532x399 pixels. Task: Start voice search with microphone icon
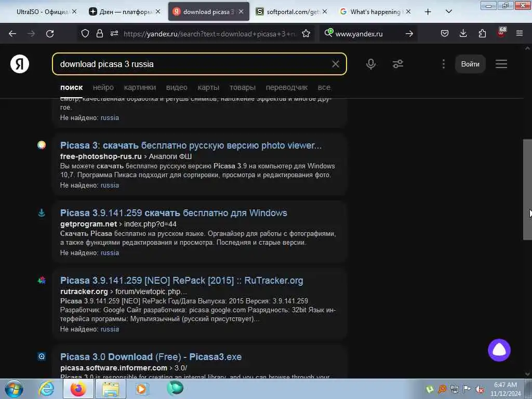pos(371,64)
